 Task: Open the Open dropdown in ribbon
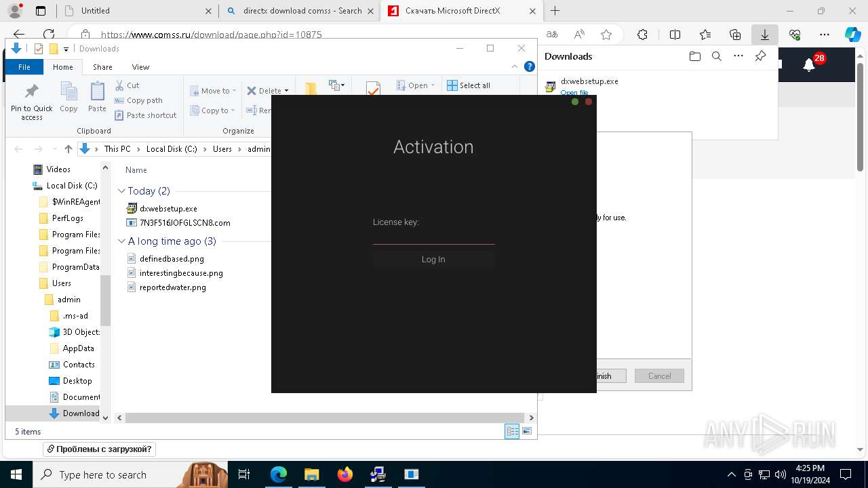pos(416,85)
